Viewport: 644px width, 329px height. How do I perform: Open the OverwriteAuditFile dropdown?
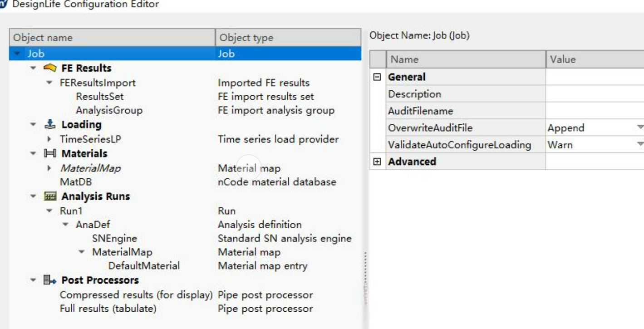tap(639, 128)
